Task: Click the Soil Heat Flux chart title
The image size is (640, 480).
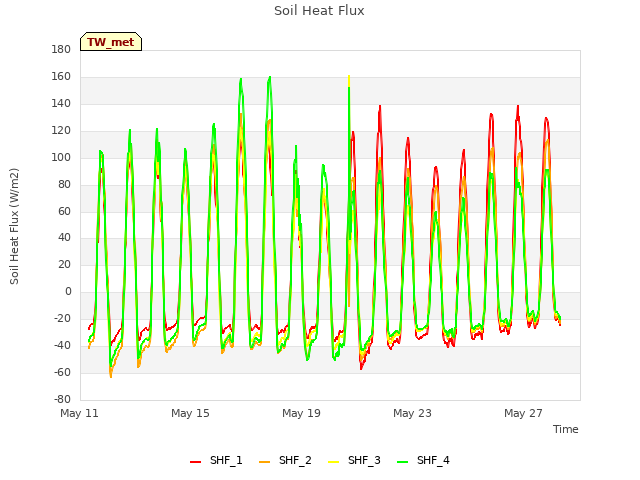Action: tap(319, 11)
